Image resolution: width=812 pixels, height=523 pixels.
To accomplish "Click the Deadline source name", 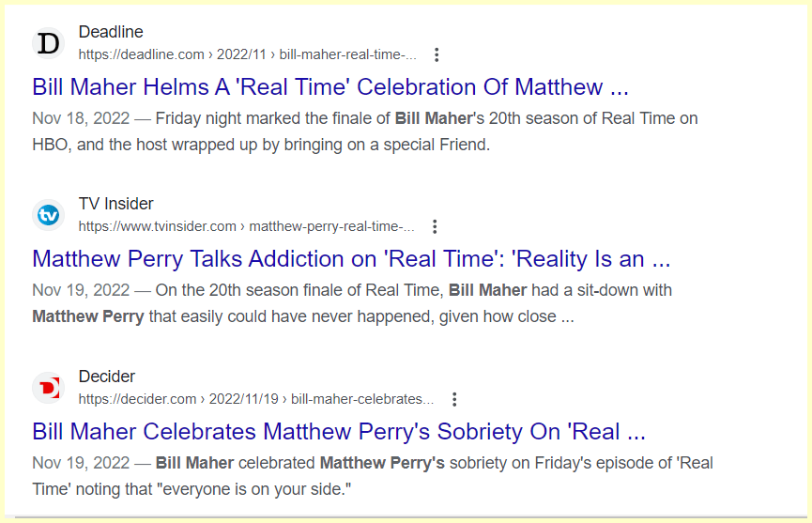I will 111,33.
